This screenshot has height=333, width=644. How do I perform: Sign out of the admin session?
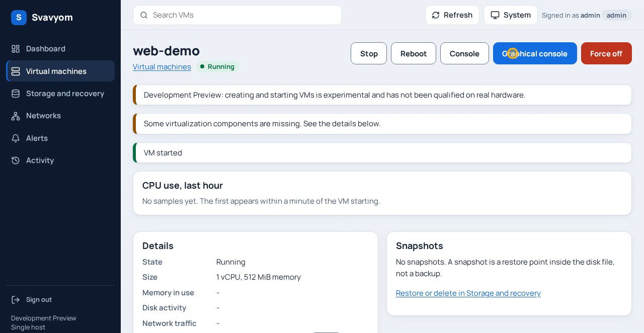coord(60,300)
